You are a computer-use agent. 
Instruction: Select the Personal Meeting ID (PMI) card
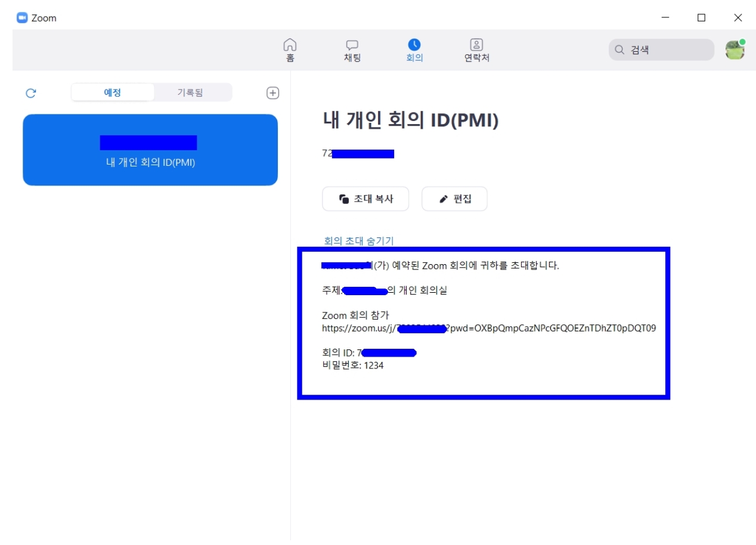point(150,150)
